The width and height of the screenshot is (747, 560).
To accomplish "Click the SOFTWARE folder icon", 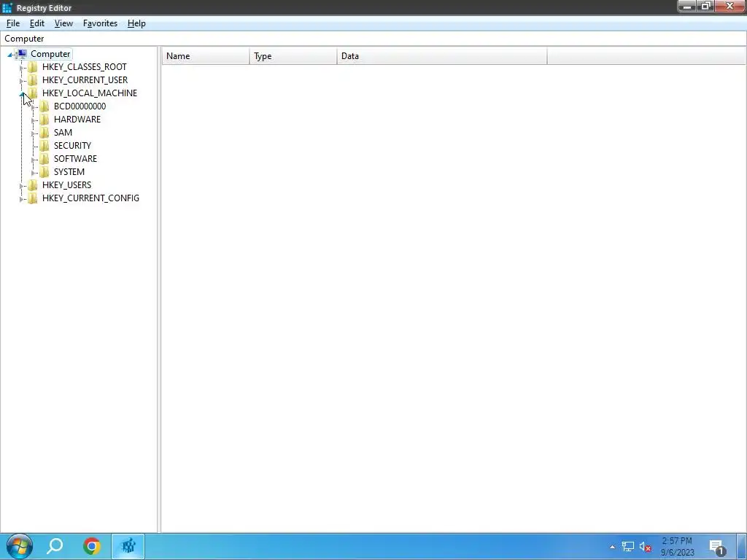I will pyautogui.click(x=44, y=158).
